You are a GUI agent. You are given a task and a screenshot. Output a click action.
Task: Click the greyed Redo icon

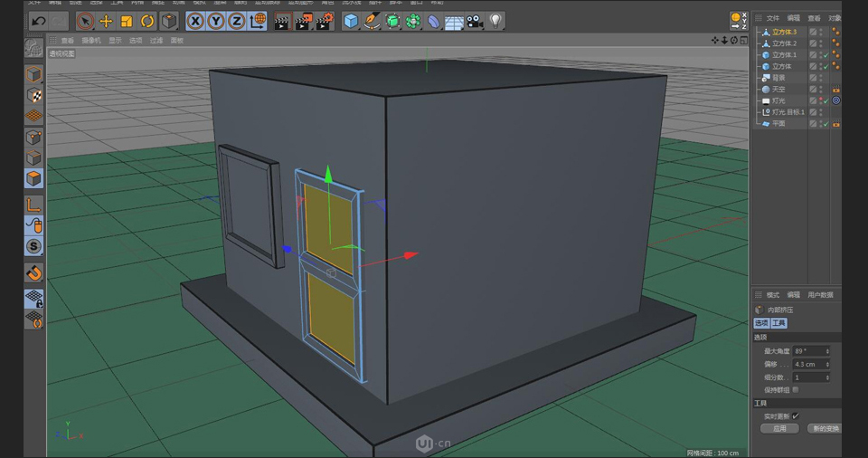pos(58,22)
